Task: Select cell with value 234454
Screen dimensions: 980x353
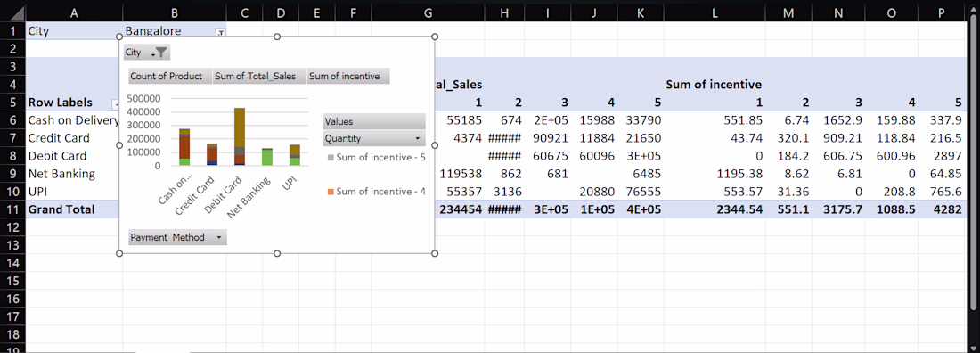Action: pos(460,209)
